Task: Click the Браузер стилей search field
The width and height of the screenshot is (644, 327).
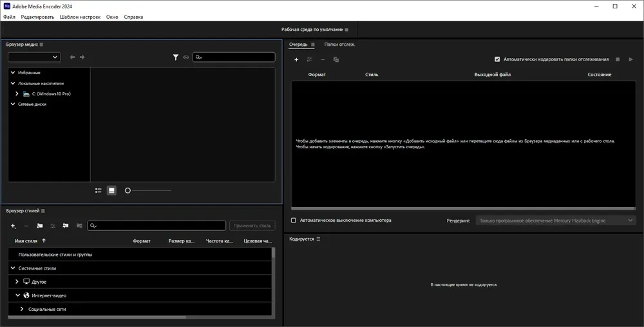Action: click(156, 226)
